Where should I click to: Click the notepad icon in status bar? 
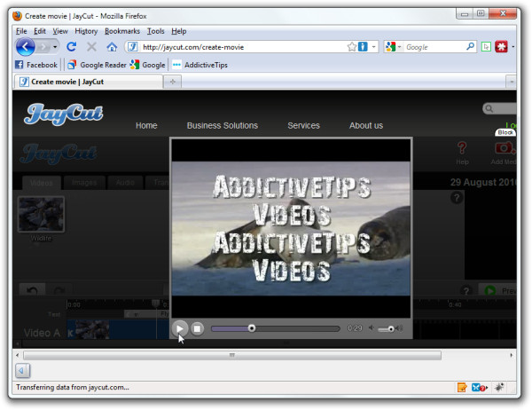(462, 387)
